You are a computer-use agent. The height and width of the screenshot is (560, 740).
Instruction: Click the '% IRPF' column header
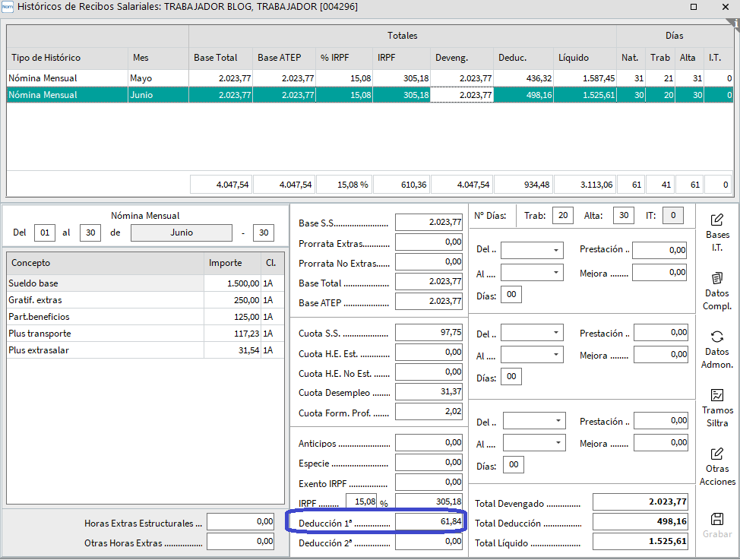(343, 58)
